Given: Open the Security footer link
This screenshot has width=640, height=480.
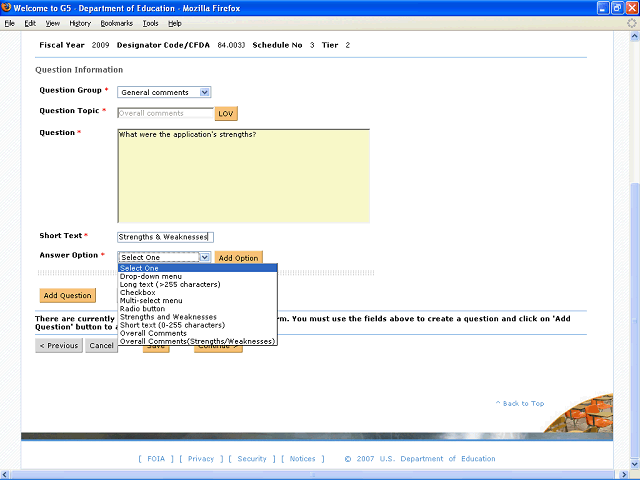Looking at the screenshot, I should (252, 459).
